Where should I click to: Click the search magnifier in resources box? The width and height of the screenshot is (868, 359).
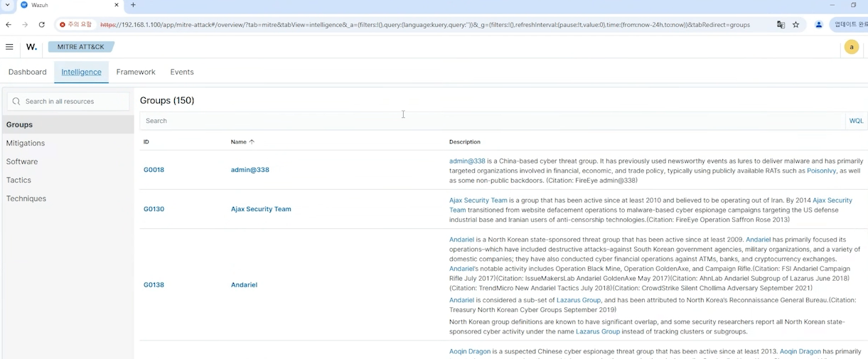click(16, 102)
